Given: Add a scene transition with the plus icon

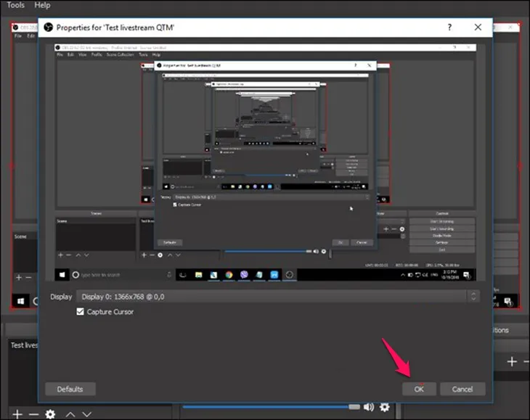Looking at the screenshot, I should tap(512, 361).
